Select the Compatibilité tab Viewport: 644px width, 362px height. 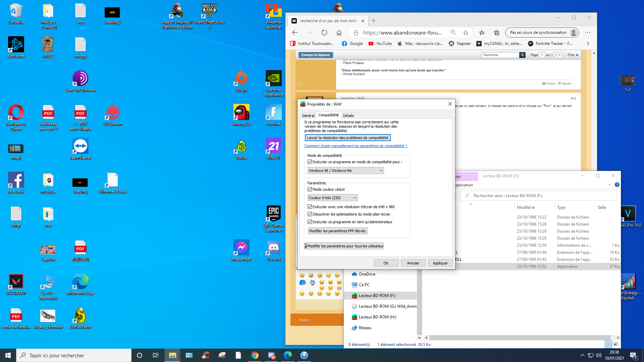328,115
